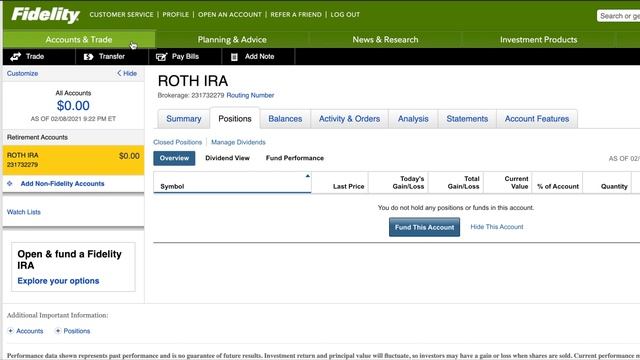Open the Statements tab
The image size is (640, 360).
467,119
